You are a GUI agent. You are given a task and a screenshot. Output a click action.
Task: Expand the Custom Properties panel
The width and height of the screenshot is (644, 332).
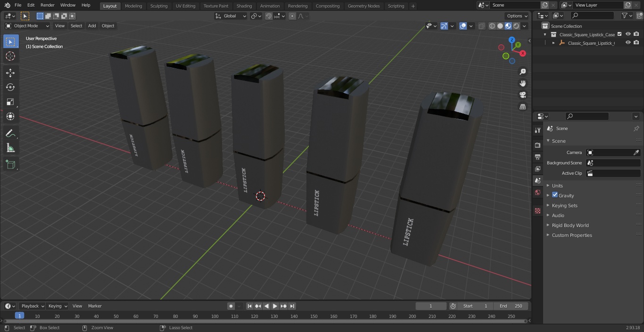(571, 235)
